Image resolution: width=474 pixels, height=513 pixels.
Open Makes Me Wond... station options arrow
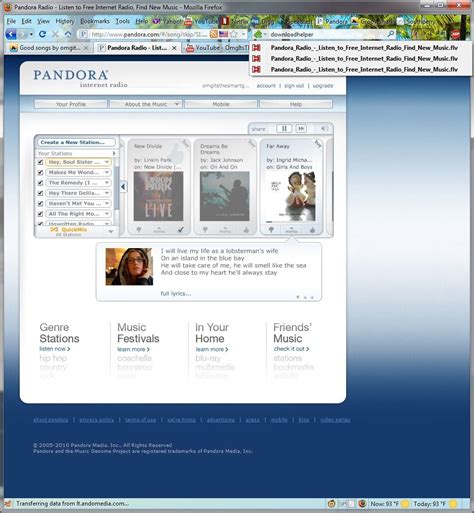tap(107, 172)
